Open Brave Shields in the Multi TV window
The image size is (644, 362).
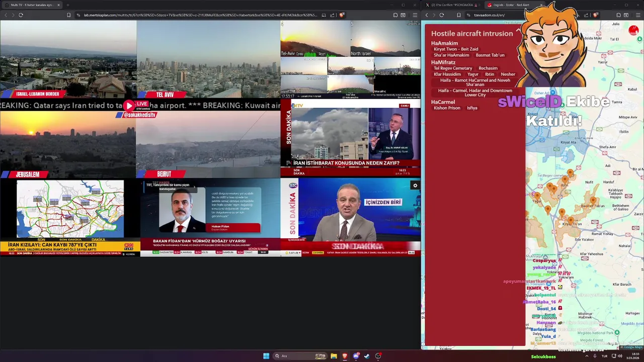342,15
